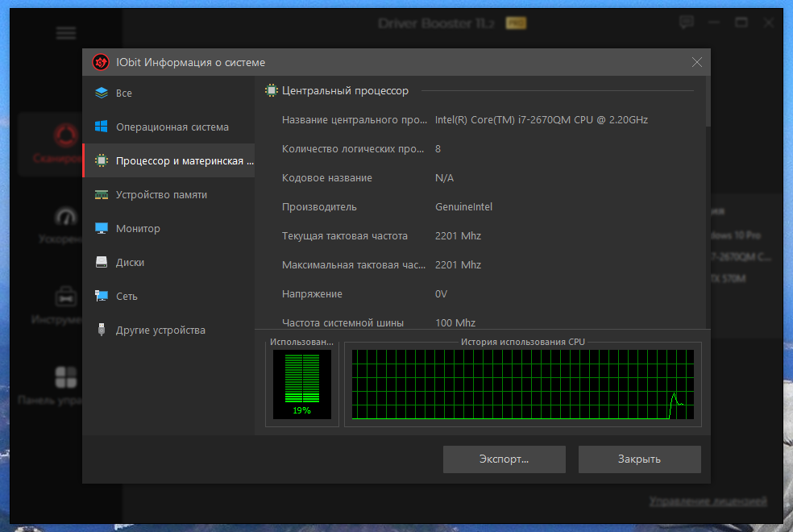Switch to Устройство памяти section
This screenshot has width=793, height=532.
(x=168, y=195)
